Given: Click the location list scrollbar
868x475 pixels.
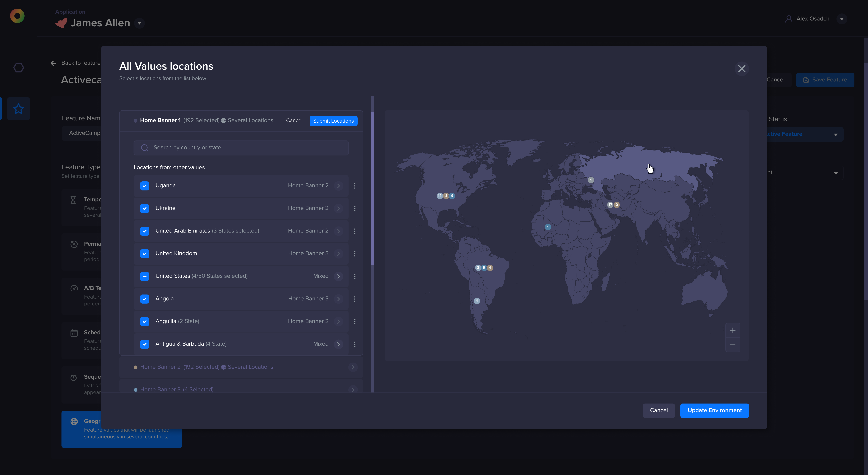Looking at the screenshot, I should pos(372,189).
